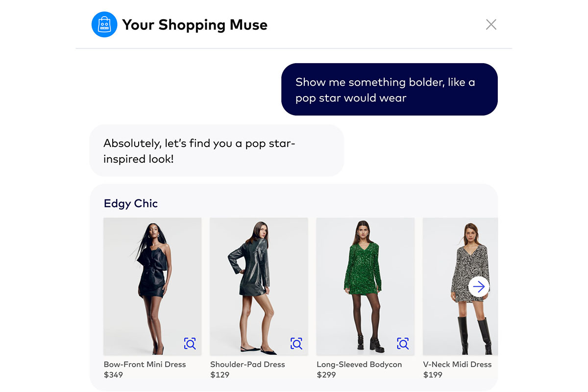Click the magnifier icon on the leftmost product card

[190, 343]
